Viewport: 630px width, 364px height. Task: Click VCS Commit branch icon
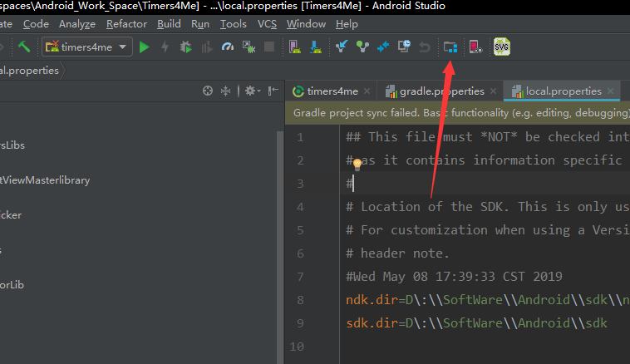[x=362, y=47]
